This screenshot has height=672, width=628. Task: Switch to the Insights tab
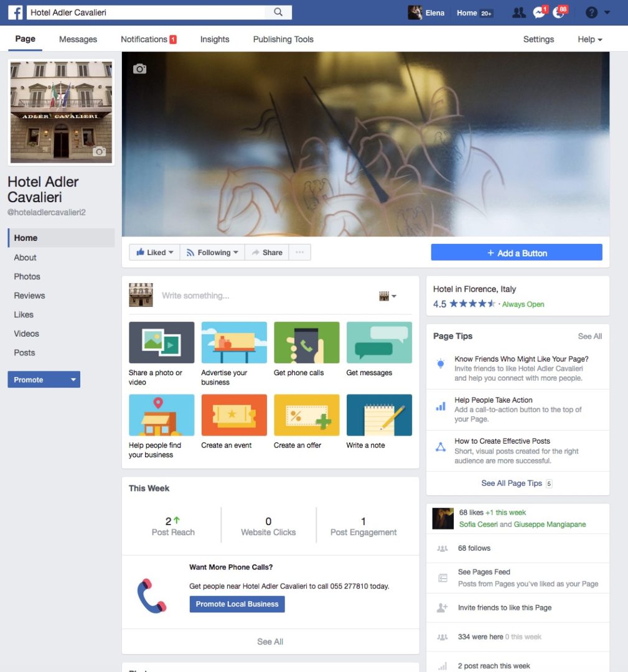[215, 39]
